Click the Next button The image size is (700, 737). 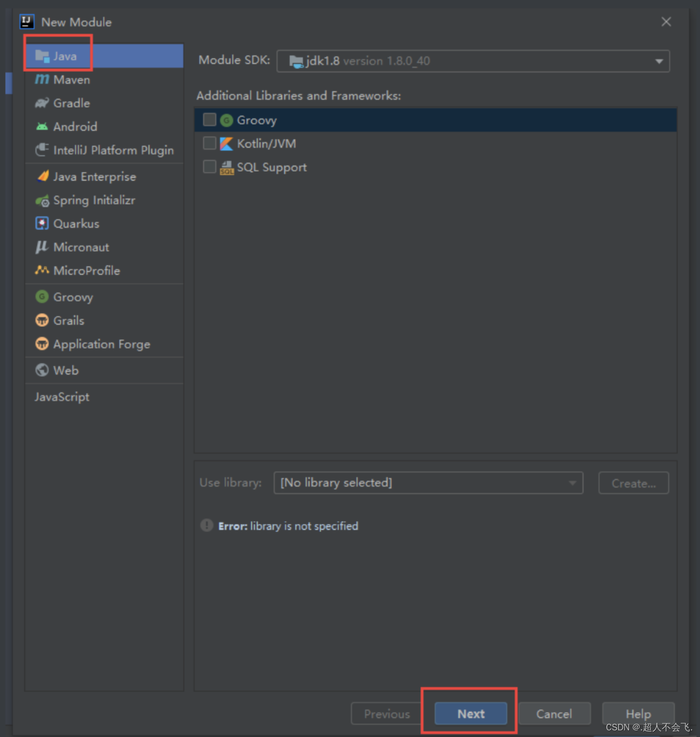pyautogui.click(x=471, y=713)
